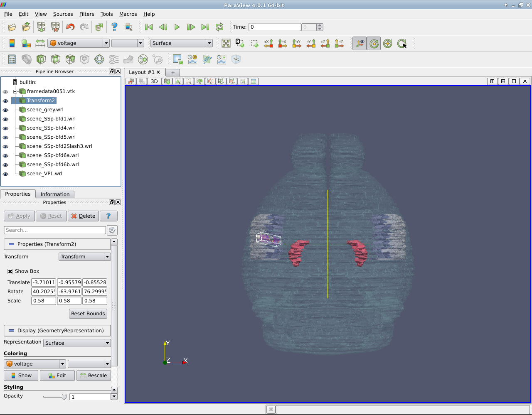
Task: Click the Delete button
Action: tap(83, 216)
